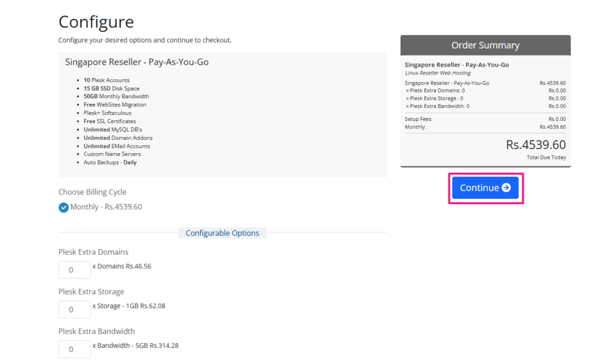Click the Configure page heading
This screenshot has width=592, height=364.
coord(96,22)
